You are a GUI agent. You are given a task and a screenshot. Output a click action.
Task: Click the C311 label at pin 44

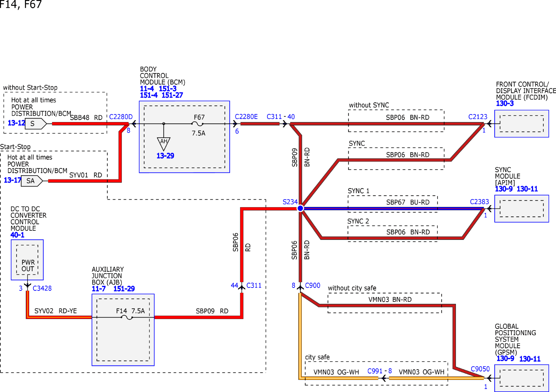coord(254,285)
